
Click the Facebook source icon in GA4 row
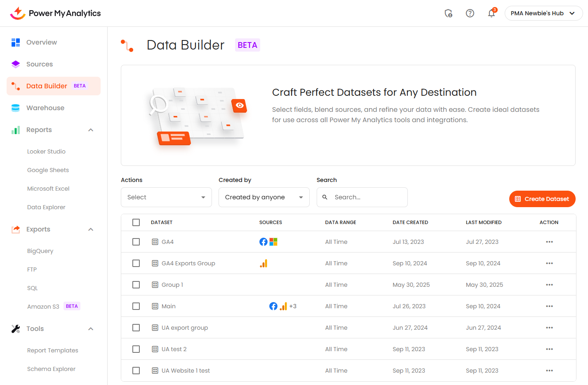[x=263, y=242]
